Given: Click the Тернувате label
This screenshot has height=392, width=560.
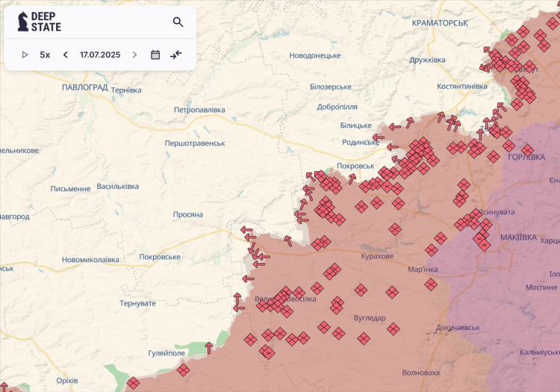Looking at the screenshot, I should click(x=137, y=303).
